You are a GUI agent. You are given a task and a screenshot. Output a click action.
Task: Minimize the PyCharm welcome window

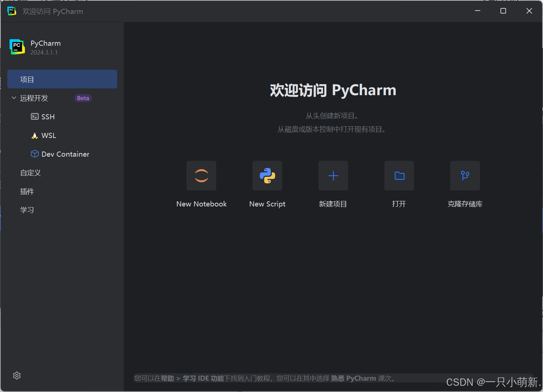pyautogui.click(x=477, y=11)
